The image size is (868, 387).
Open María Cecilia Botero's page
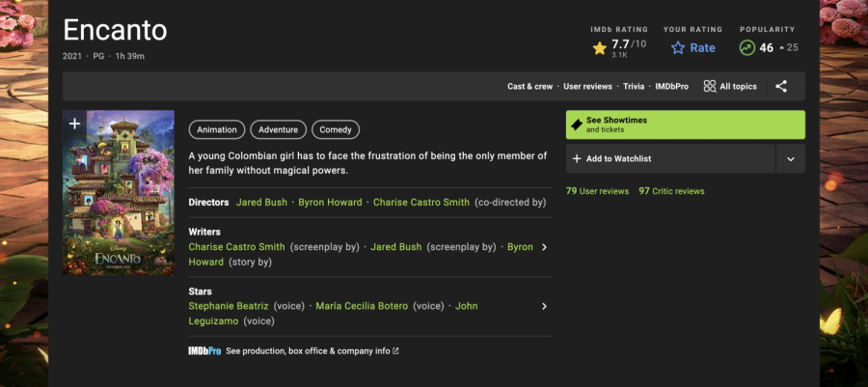coord(362,306)
